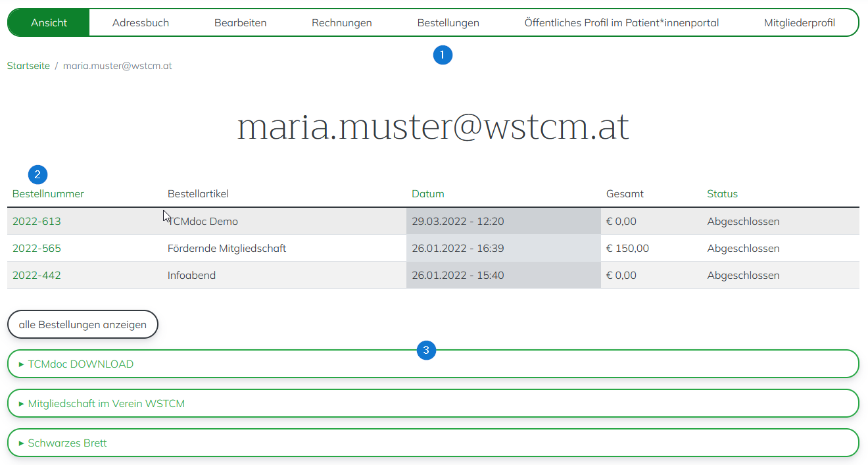Click the blue annotation marker 1

(443, 55)
